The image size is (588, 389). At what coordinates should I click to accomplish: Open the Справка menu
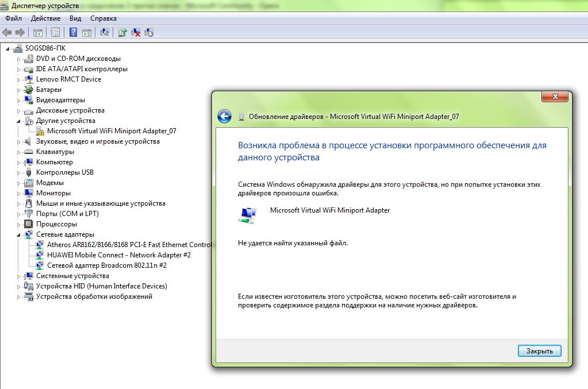103,18
